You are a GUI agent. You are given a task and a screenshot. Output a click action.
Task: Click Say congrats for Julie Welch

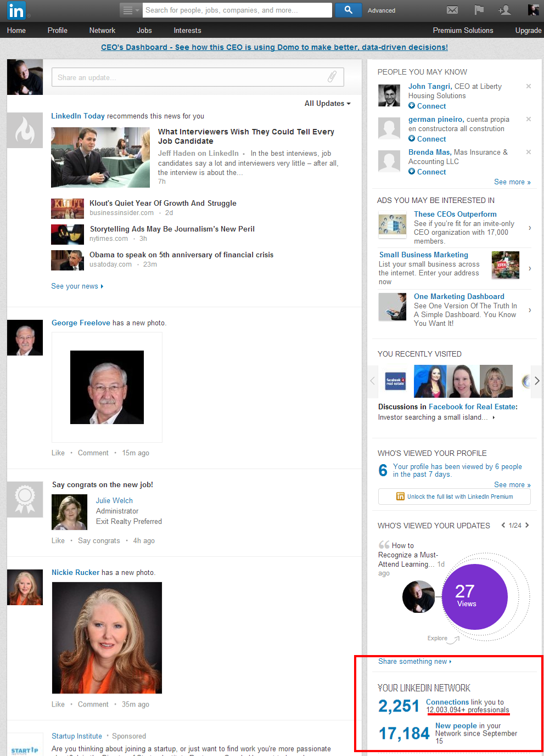pos(99,540)
